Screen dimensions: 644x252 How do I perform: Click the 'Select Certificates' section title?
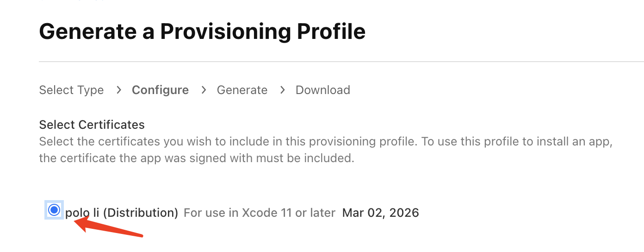point(92,125)
